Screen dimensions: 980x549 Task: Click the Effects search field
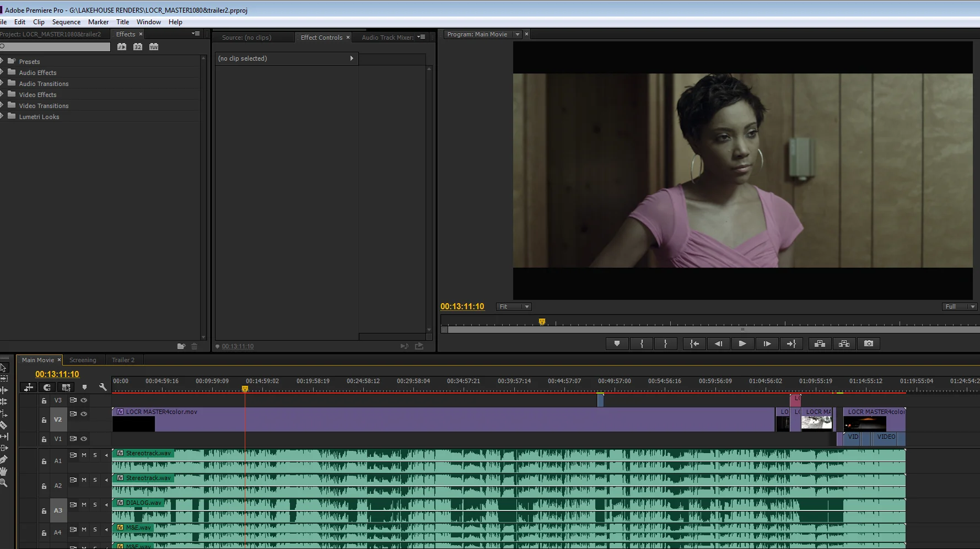point(55,47)
